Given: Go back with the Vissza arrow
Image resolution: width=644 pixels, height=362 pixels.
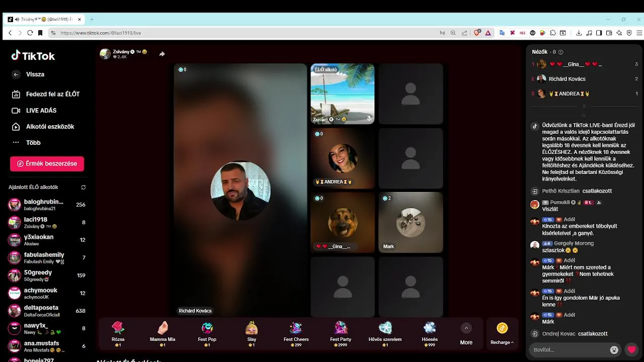Looking at the screenshot, I should pyautogui.click(x=16, y=74).
